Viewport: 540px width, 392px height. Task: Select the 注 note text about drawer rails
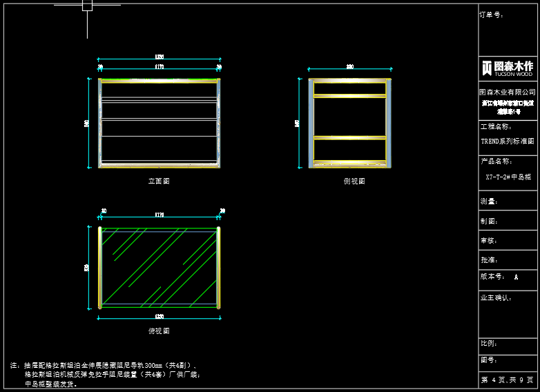(x=106, y=375)
